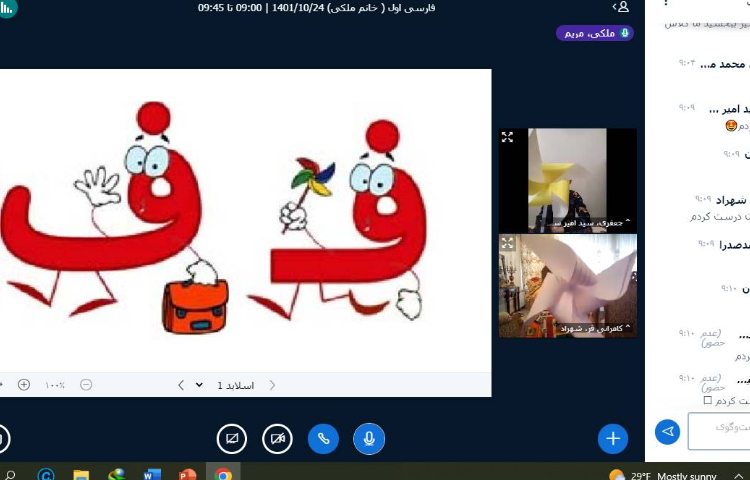This screenshot has height=480, width=750.
Task: Go to the next slide
Action: point(181,385)
